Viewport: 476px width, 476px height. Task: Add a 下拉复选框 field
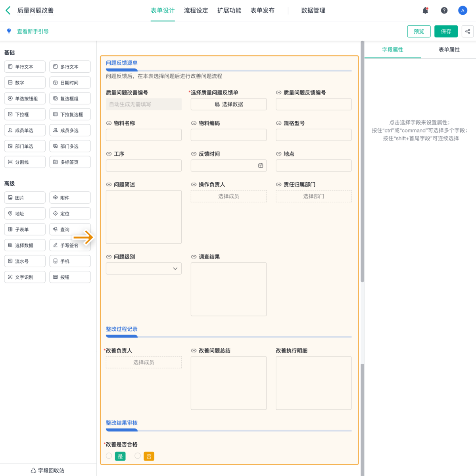point(70,114)
